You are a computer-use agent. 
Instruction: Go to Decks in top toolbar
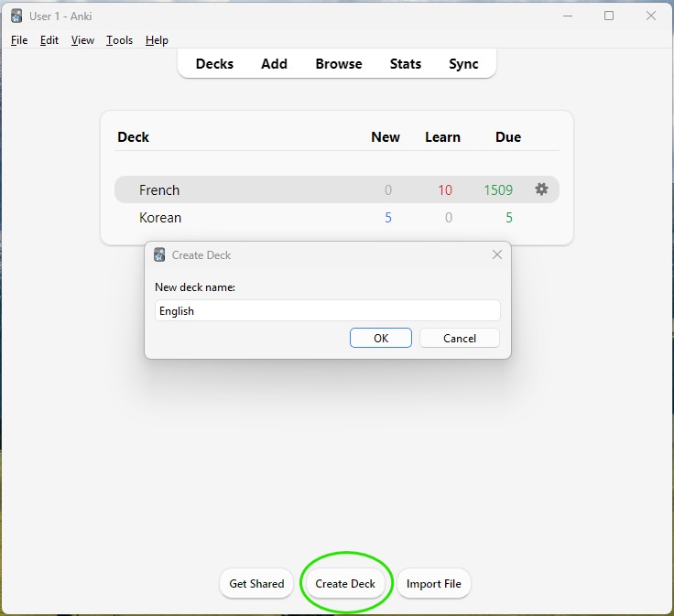[x=214, y=64]
